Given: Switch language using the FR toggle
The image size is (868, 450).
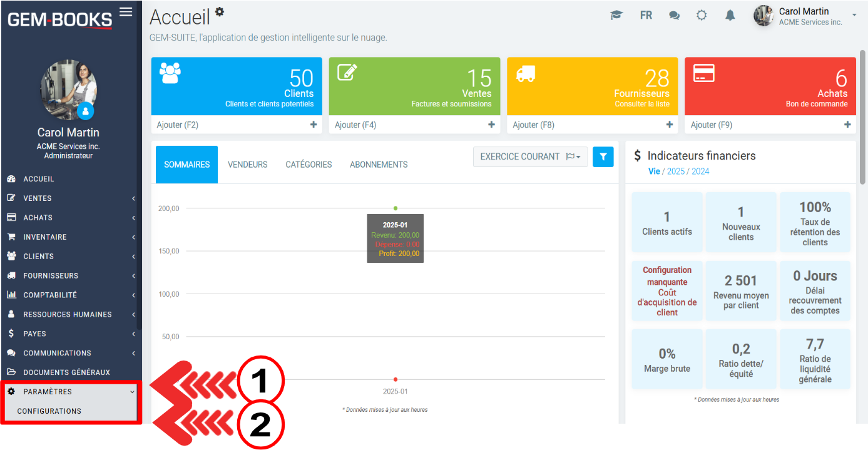Looking at the screenshot, I should coord(646,16).
